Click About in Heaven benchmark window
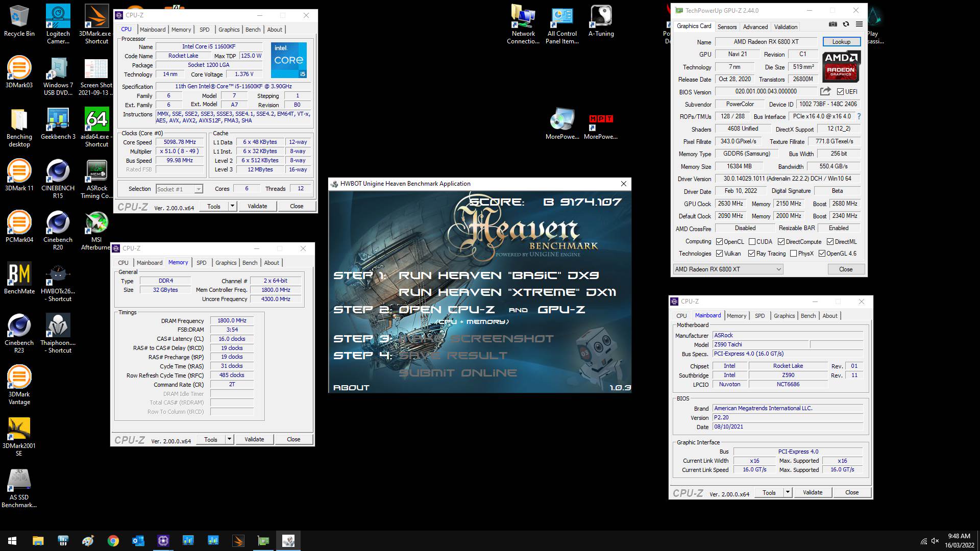Viewport: 980px width, 551px height. (351, 388)
